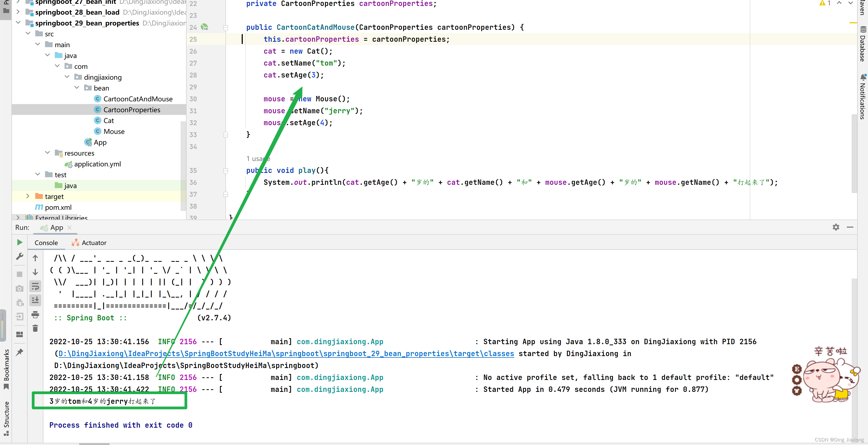Click the pin tab icon
The height and width of the screenshot is (445, 868).
20,352
